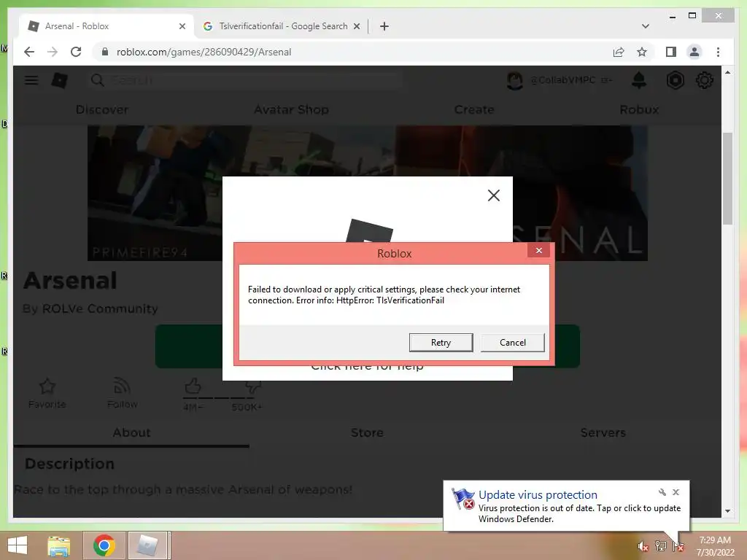Open Roblox settings gear
This screenshot has width=747, height=560.
point(705,80)
